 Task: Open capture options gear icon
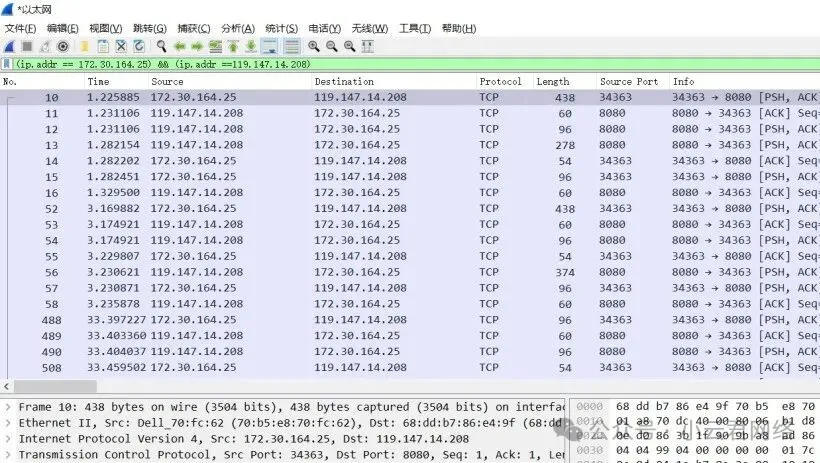tap(63, 46)
